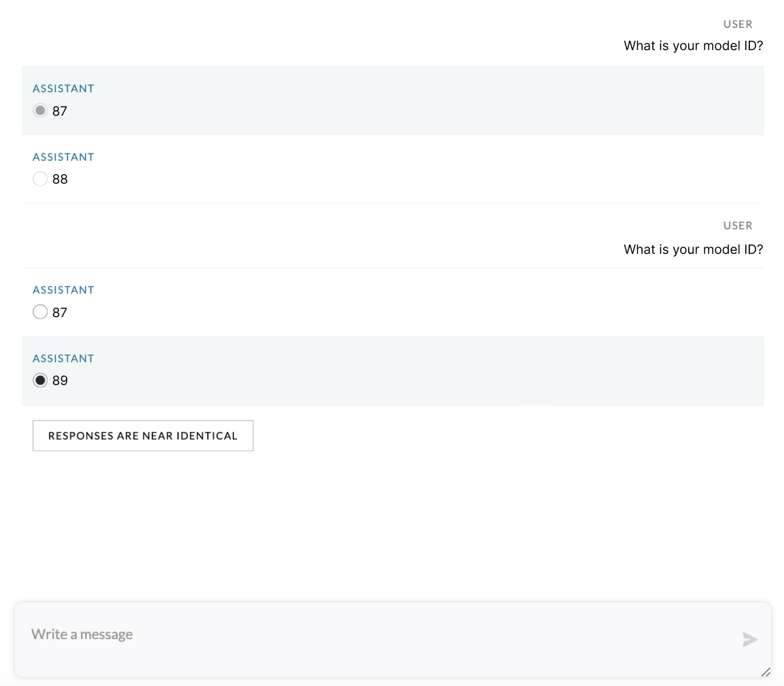Focus the Write a message input field
The width and height of the screenshot is (784, 686).
click(393, 640)
